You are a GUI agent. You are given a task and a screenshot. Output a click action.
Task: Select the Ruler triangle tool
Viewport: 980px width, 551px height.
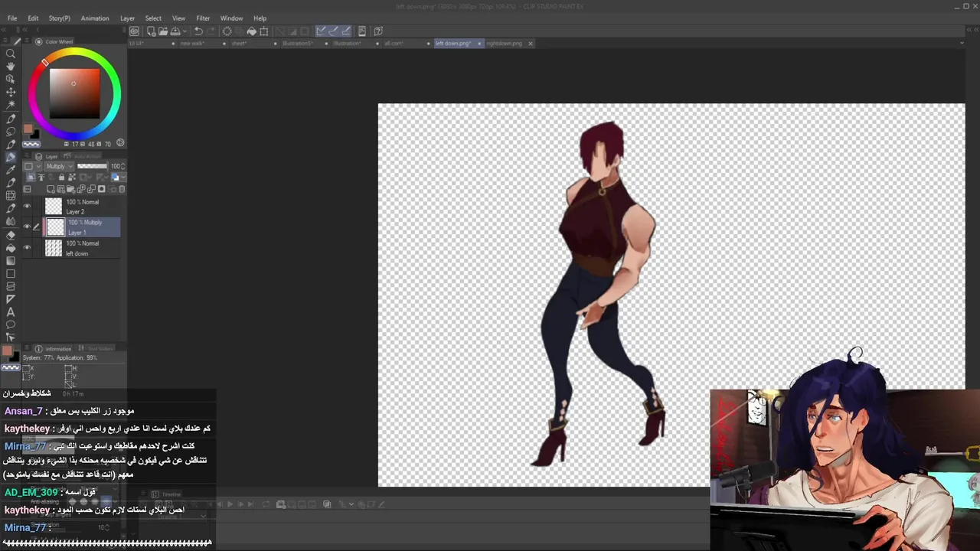point(11,299)
